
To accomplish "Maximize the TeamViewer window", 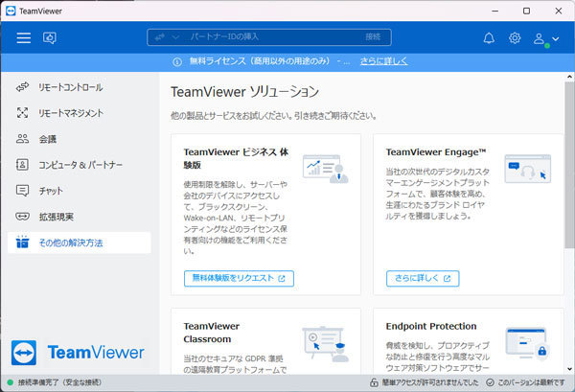I will [x=526, y=11].
